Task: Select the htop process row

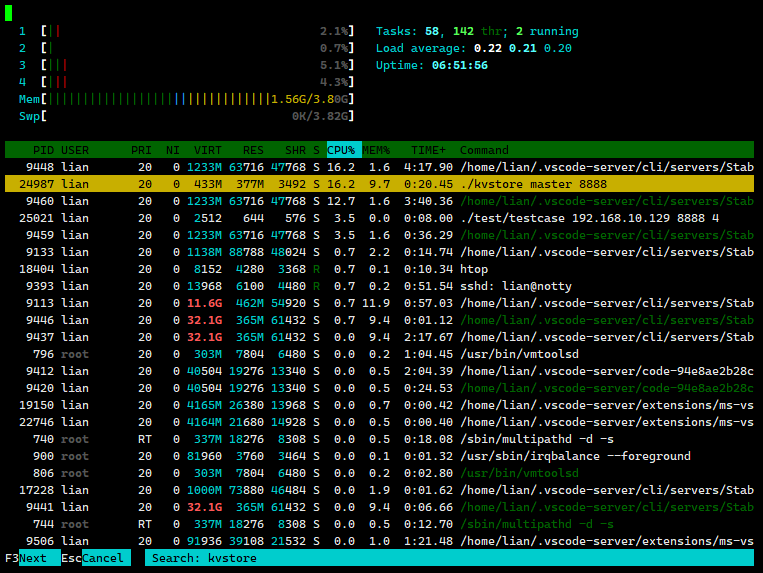Action: pos(380,269)
